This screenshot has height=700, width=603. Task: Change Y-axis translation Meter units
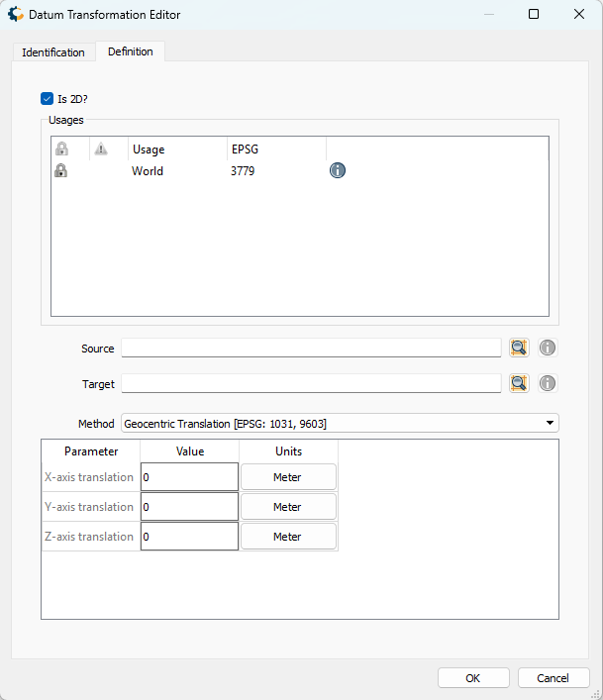[x=287, y=507]
